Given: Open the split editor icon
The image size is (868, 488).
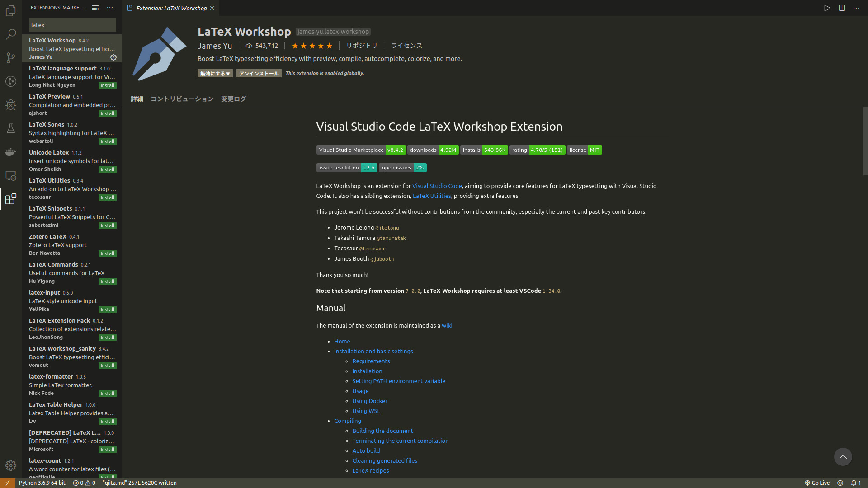Looking at the screenshot, I should point(842,8).
